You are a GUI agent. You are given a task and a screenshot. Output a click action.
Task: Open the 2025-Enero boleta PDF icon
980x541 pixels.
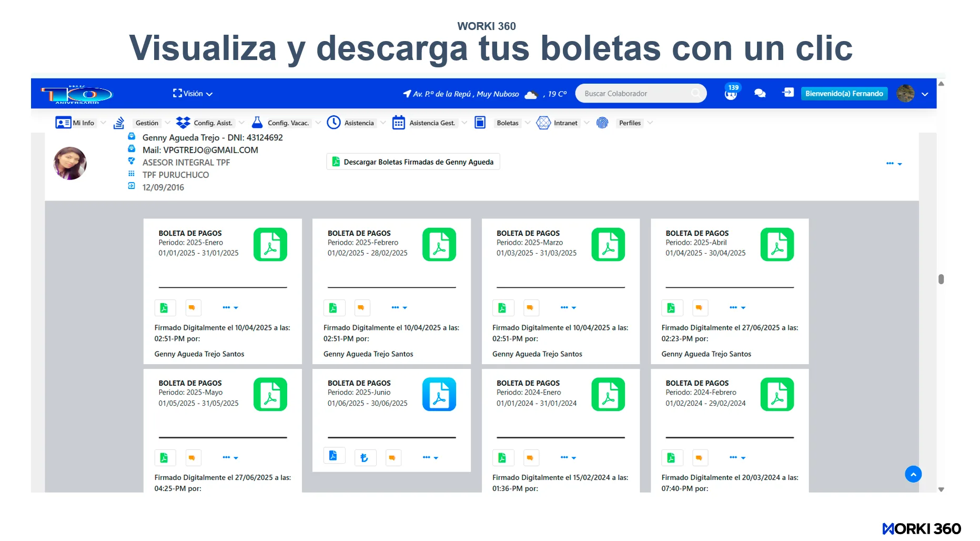[270, 245]
